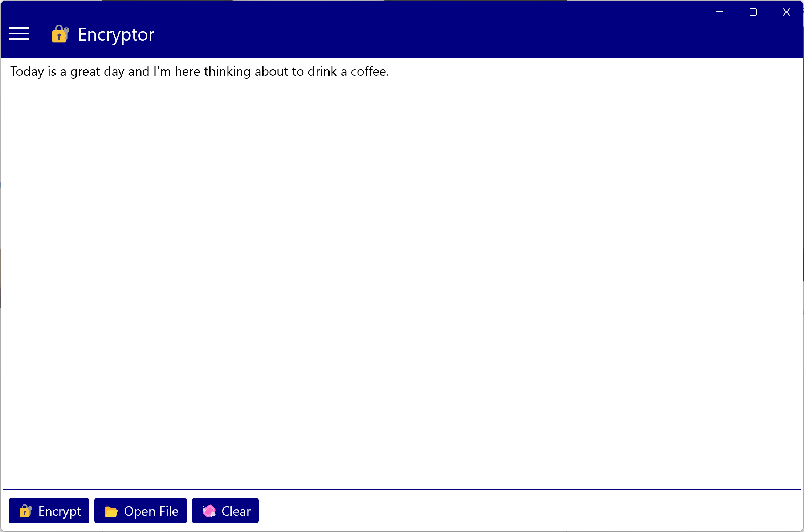Click the Encrypt button
The height and width of the screenshot is (532, 804).
point(49,510)
